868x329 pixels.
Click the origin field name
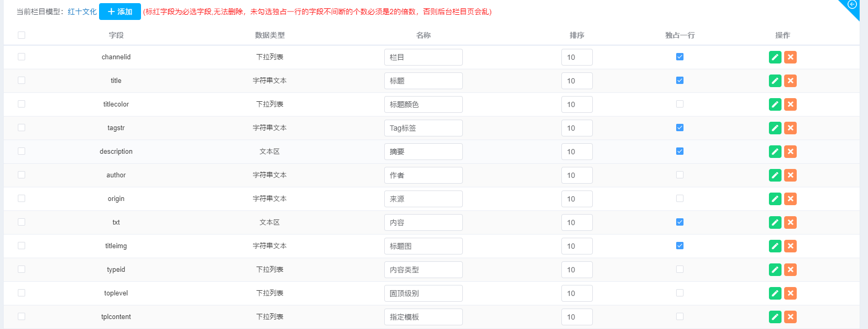point(116,198)
